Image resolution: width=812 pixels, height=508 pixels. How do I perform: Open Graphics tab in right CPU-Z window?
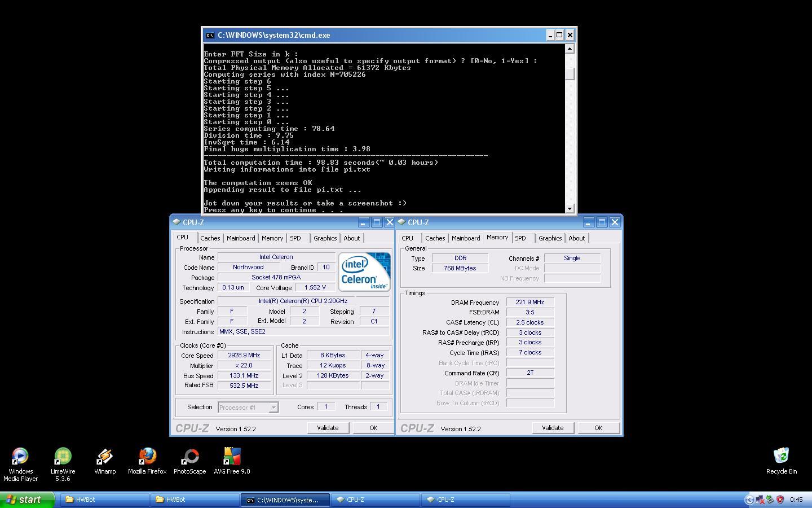(550, 238)
